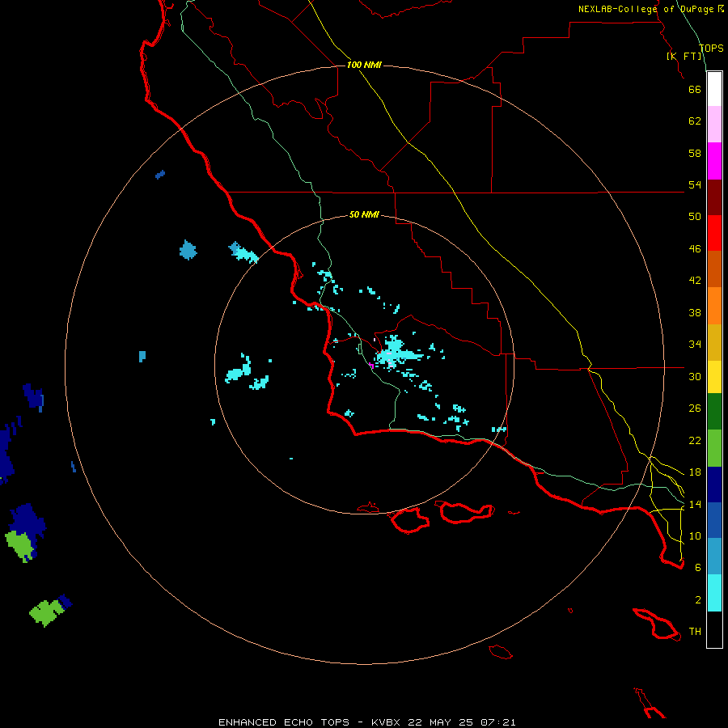Click the '[K FT]' units label
This screenshot has width=728, height=728.
[684, 56]
